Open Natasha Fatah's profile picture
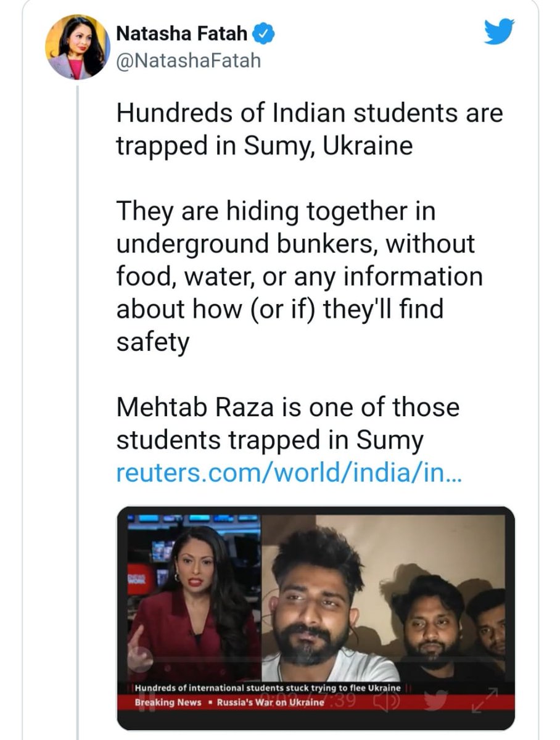Image resolution: width=560 pixels, height=740 pixels. (x=78, y=47)
